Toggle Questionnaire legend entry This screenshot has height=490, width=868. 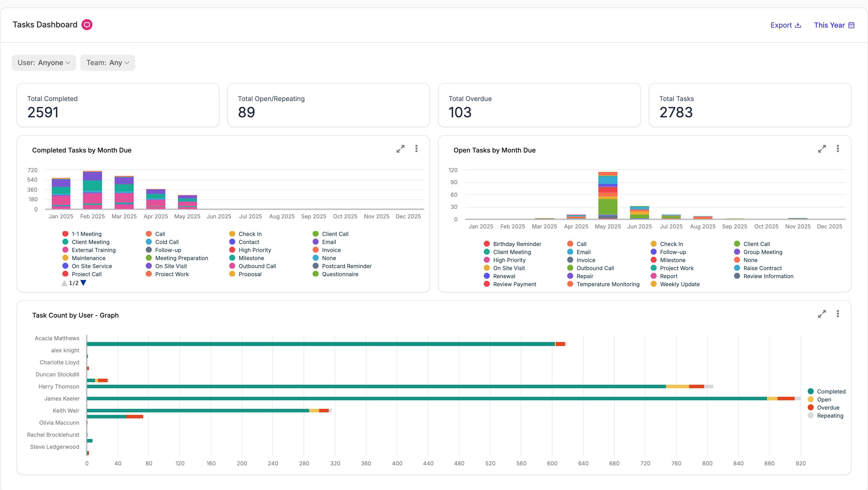point(335,274)
